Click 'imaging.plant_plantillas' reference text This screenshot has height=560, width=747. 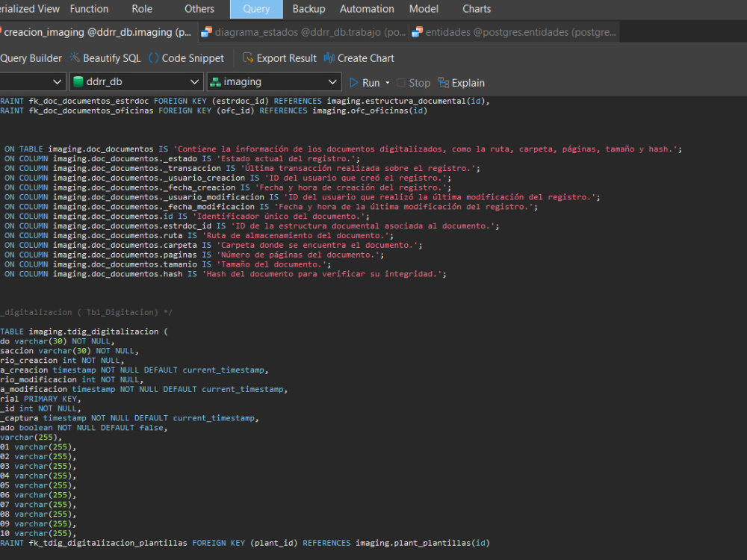(x=413, y=543)
